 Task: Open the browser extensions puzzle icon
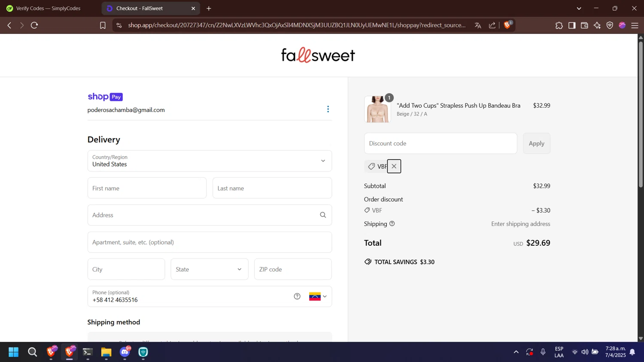(559, 25)
